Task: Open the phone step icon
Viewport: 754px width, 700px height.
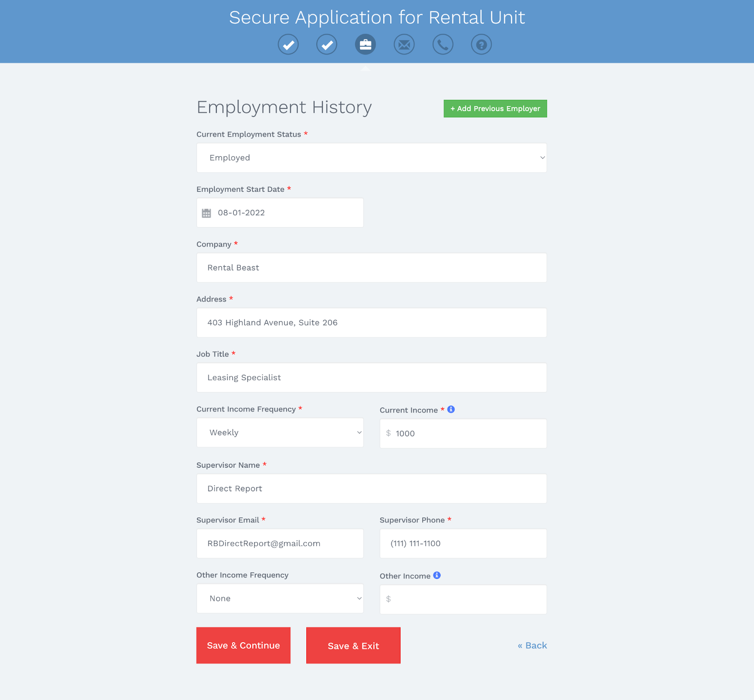Action: click(443, 45)
